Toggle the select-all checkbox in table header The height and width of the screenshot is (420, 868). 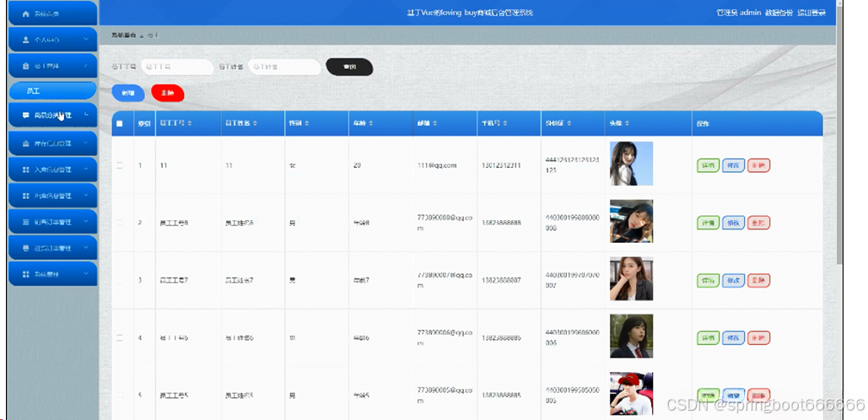120,124
